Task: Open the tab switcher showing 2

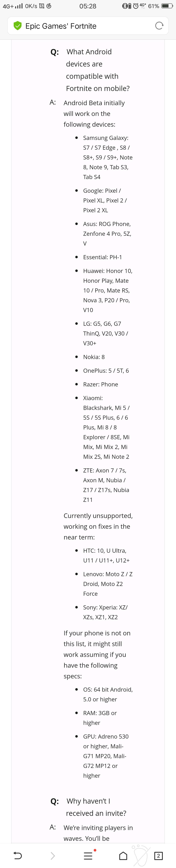Action: pyautogui.click(x=158, y=856)
